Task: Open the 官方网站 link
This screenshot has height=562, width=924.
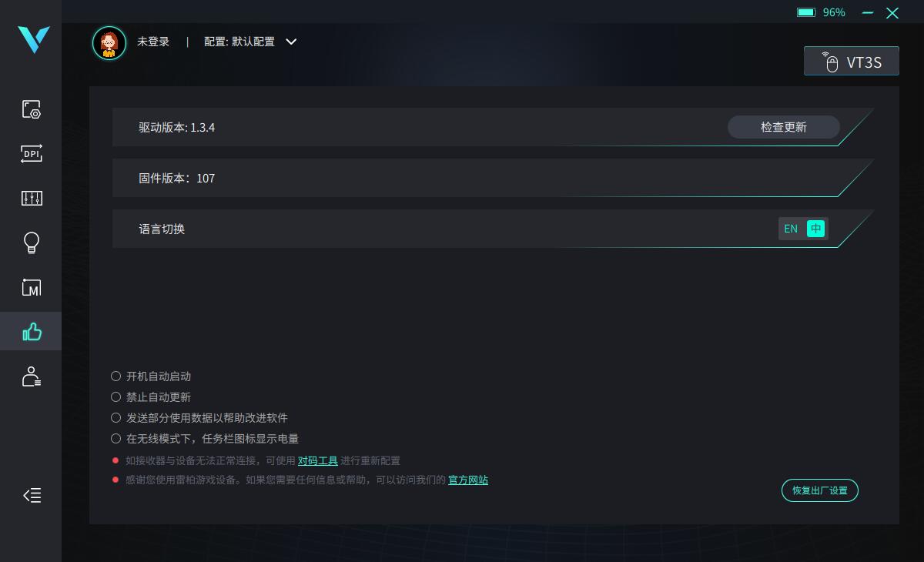Action: point(468,480)
